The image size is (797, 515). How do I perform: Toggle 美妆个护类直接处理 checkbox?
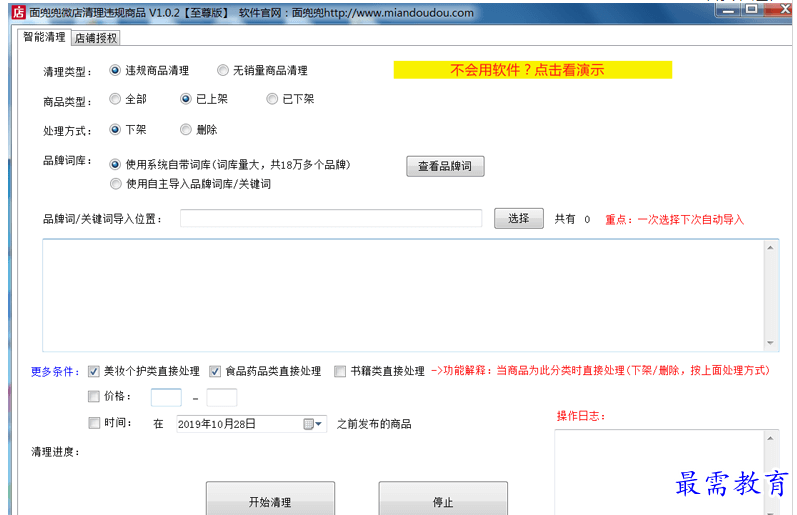coord(94,371)
